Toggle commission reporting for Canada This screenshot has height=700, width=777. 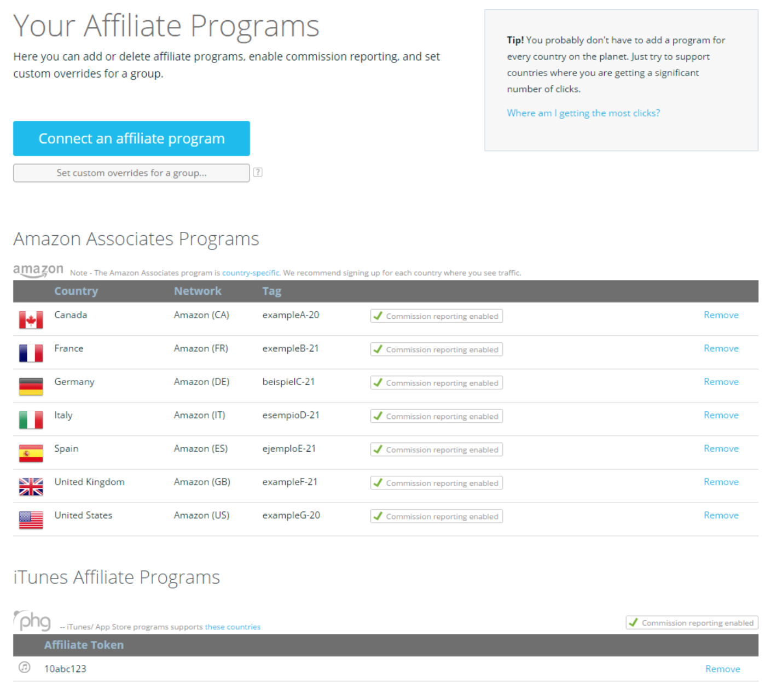coord(437,316)
